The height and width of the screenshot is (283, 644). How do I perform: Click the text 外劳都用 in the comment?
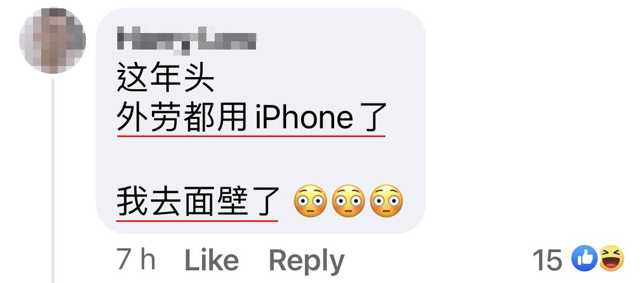[182, 117]
